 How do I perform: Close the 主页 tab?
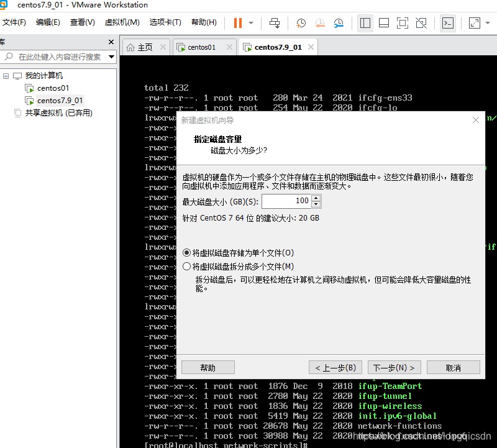(163, 47)
